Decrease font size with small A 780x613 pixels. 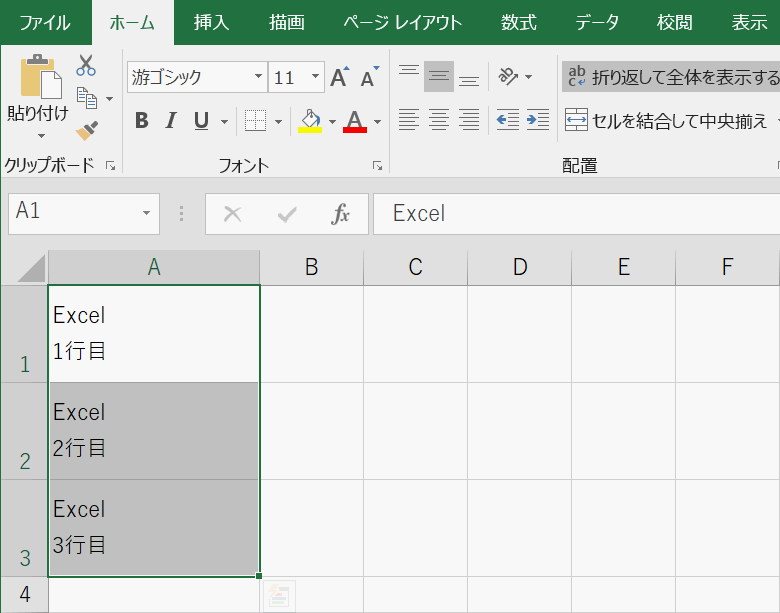(370, 77)
